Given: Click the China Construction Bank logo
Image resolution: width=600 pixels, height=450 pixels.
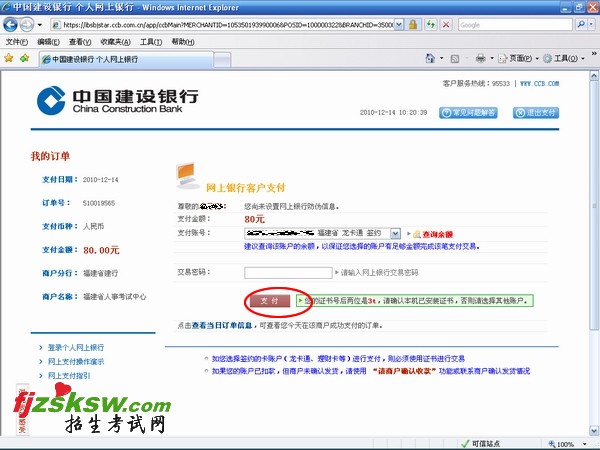Looking at the screenshot, I should [x=118, y=101].
